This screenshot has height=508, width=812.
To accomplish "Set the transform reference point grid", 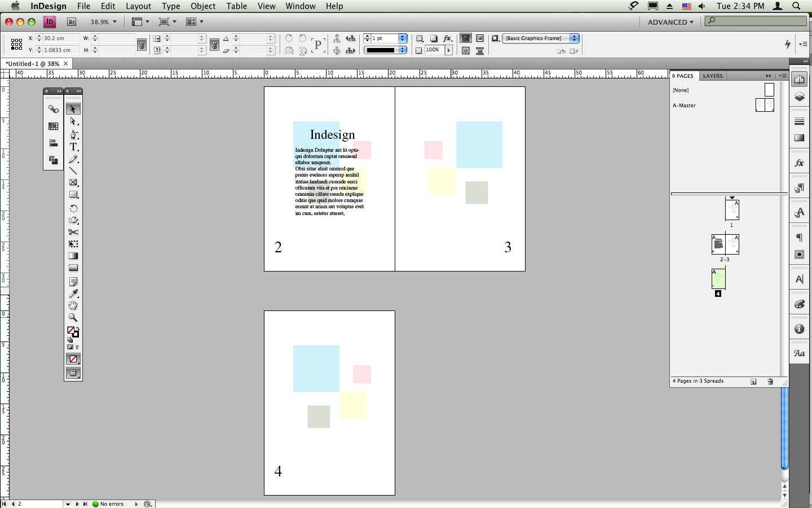I will (x=16, y=44).
